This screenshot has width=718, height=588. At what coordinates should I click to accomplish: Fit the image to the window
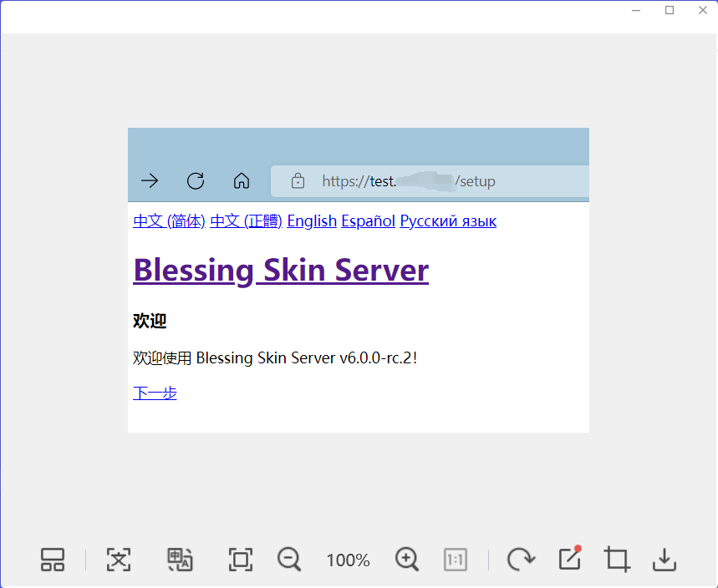click(x=240, y=560)
